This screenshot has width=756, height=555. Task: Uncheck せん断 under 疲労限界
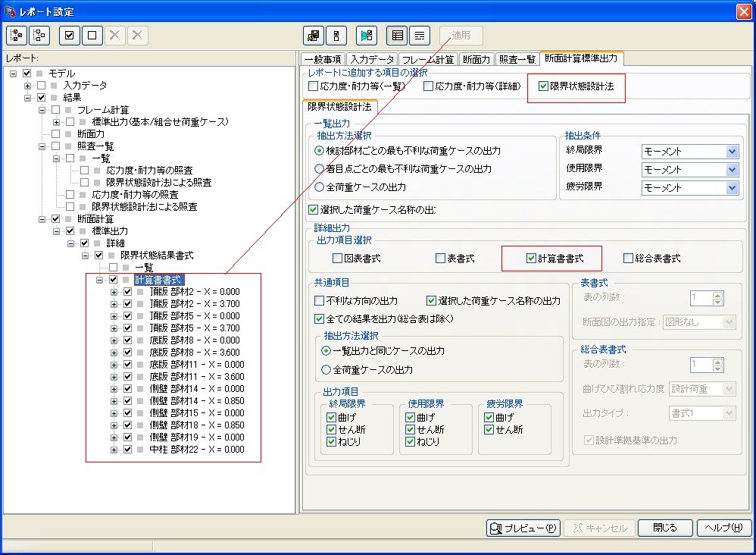[489, 430]
